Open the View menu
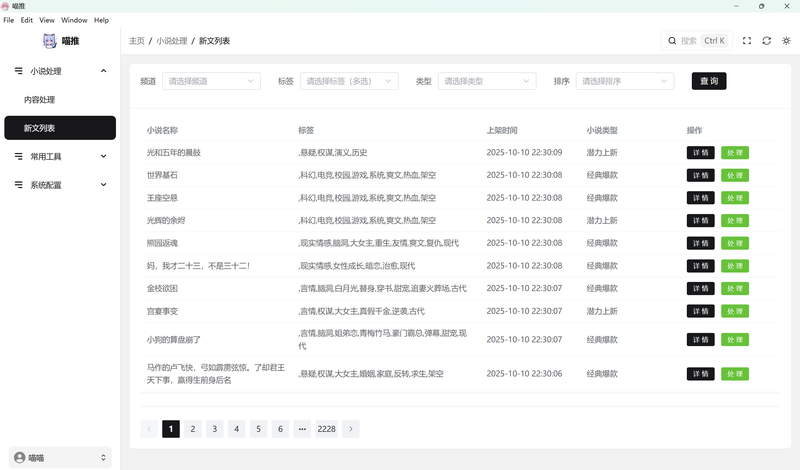This screenshot has height=470, width=800. coord(47,20)
